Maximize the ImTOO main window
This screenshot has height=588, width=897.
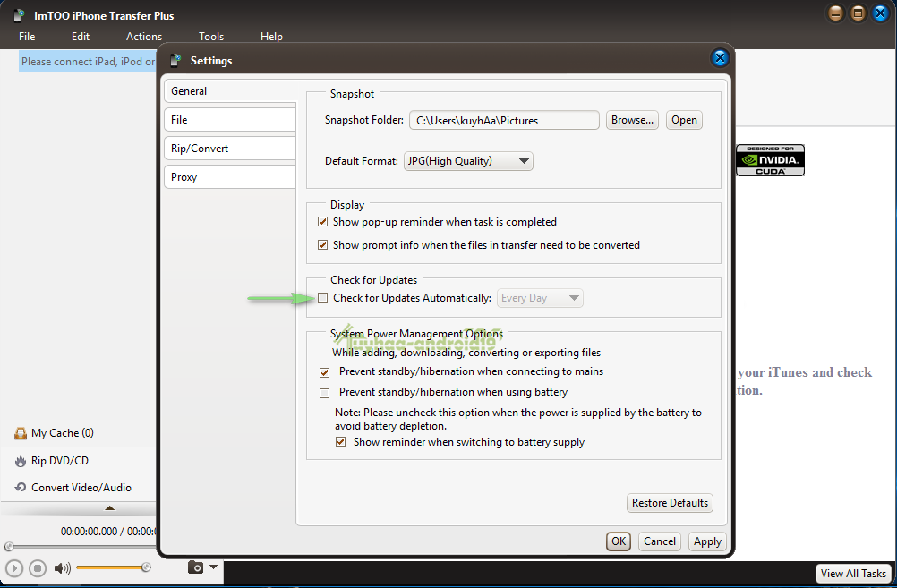(858, 13)
